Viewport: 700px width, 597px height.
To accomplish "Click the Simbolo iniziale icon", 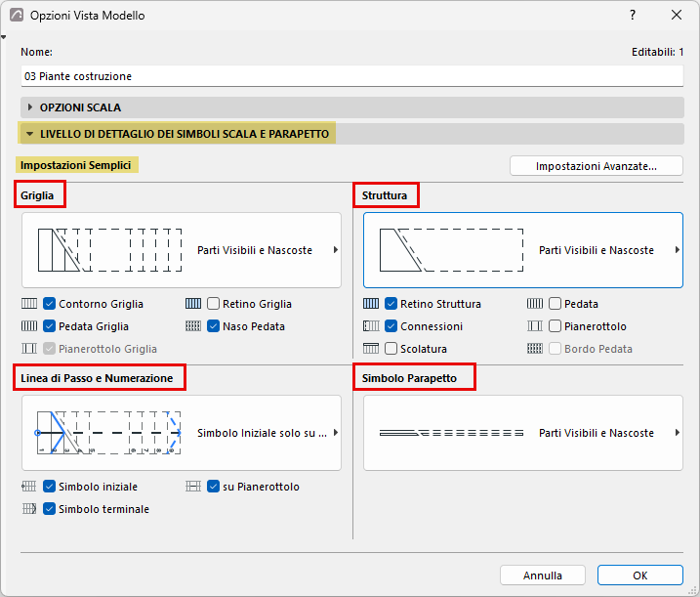I will 29,487.
